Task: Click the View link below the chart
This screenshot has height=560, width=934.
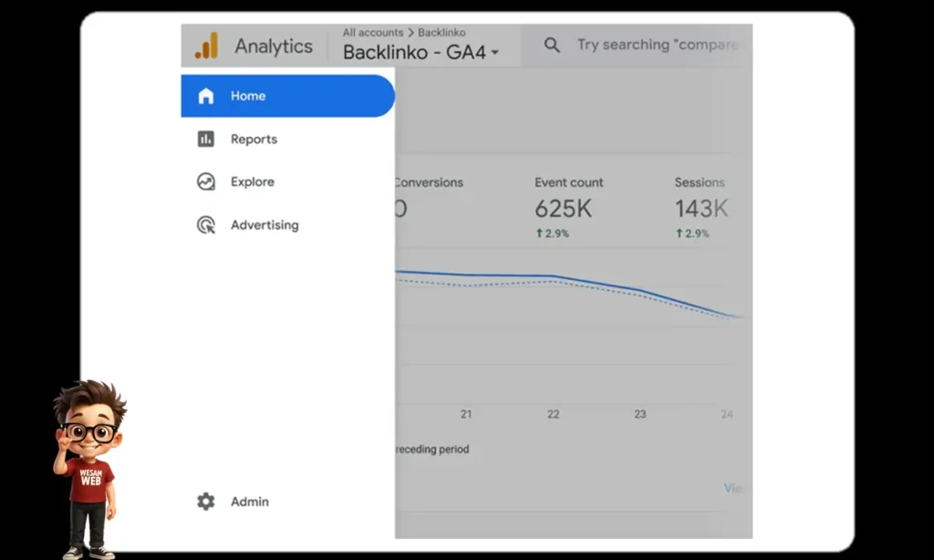Action: [732, 488]
